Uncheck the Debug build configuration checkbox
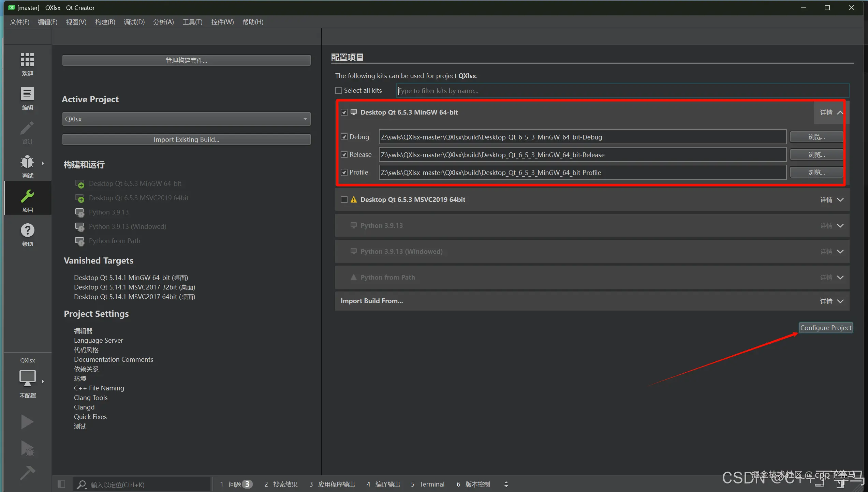The height and width of the screenshot is (492, 868). 344,137
